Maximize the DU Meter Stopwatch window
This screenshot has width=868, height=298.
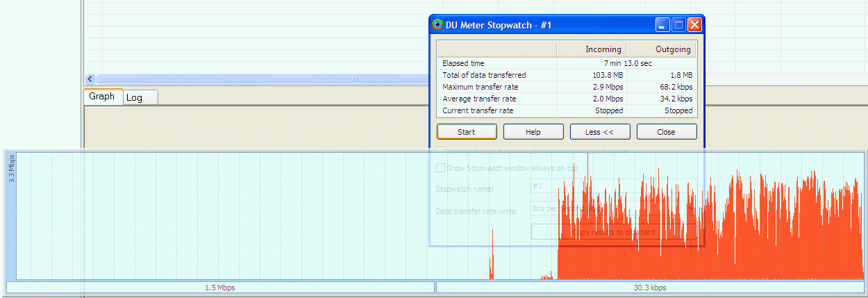point(678,25)
